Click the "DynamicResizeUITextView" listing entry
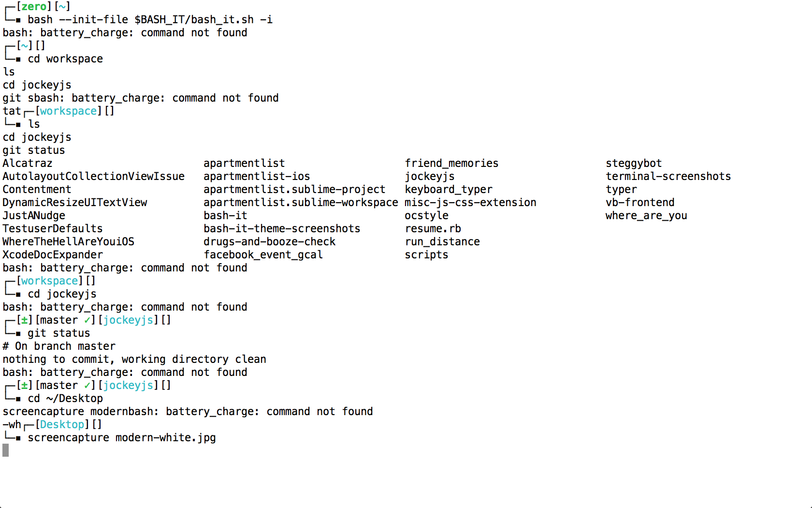Image resolution: width=812 pixels, height=508 pixels. point(75,202)
